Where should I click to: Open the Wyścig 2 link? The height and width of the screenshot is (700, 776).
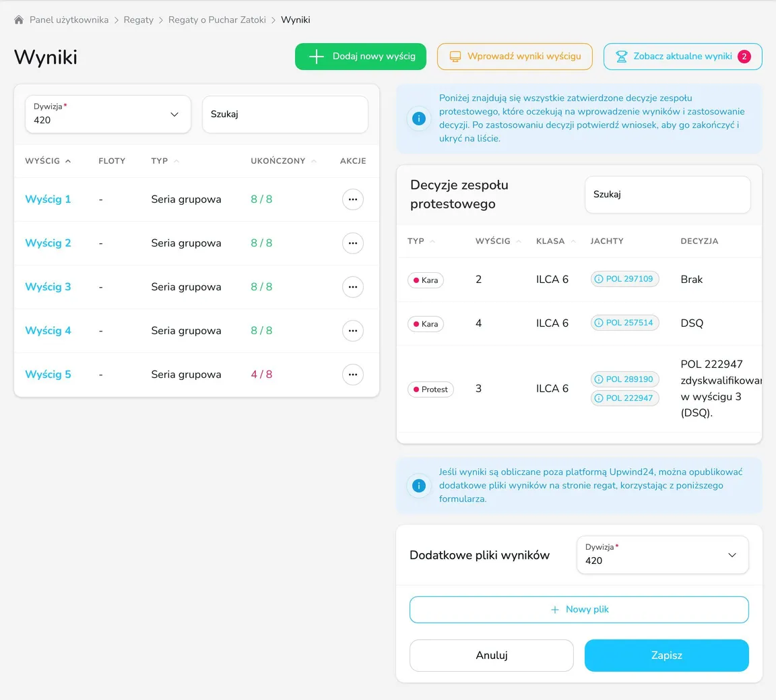pyautogui.click(x=48, y=243)
